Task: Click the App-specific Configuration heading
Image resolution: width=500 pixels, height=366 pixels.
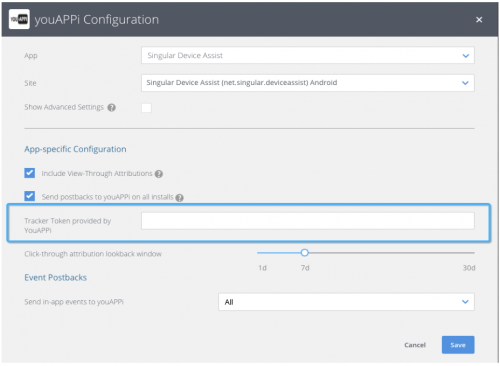Action: click(75, 149)
